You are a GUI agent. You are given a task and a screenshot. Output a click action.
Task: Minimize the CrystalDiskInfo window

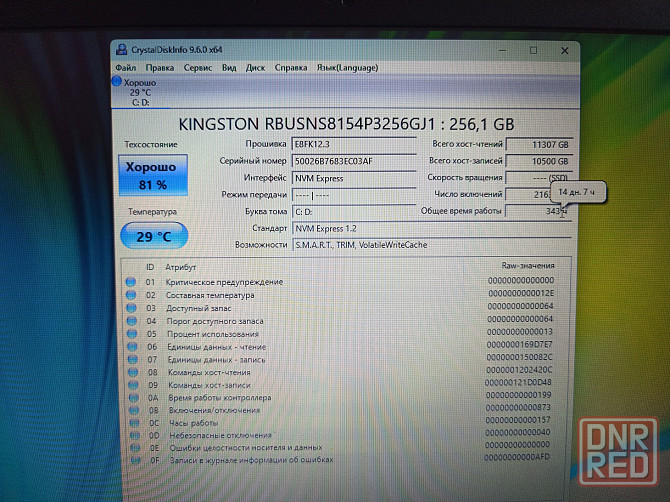click(x=502, y=50)
